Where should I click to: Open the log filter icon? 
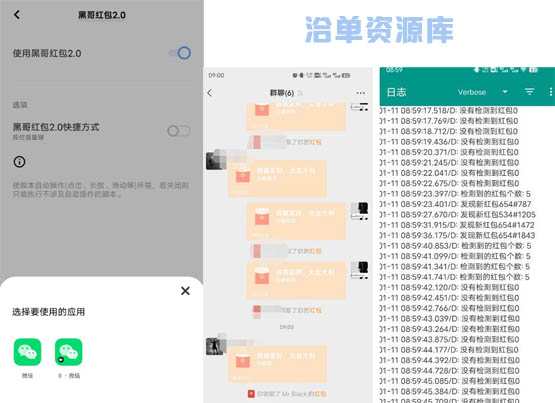(529, 92)
